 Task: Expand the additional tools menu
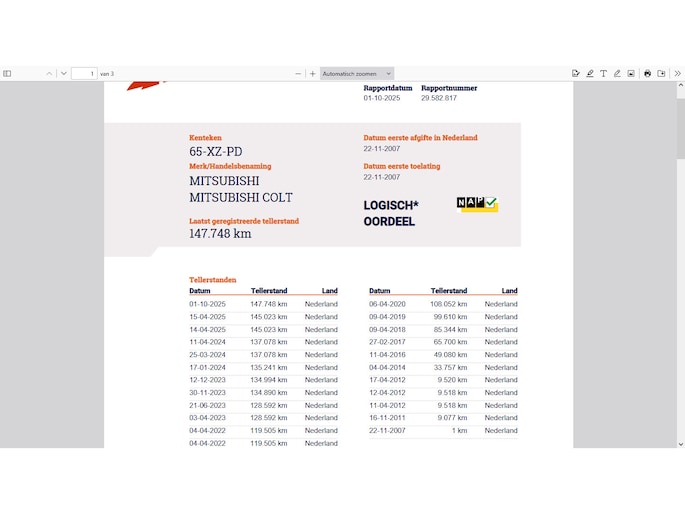677,73
